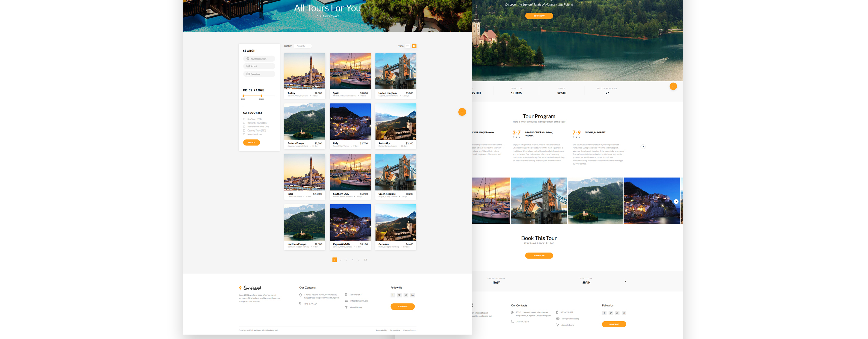Click the SunTravel logo in footer
The height and width of the screenshot is (339, 868).
click(250, 288)
